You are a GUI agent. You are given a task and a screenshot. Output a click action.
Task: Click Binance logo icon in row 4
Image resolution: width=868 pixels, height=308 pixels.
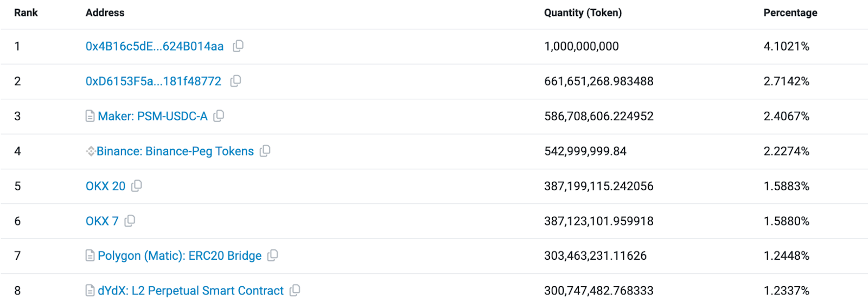click(90, 151)
